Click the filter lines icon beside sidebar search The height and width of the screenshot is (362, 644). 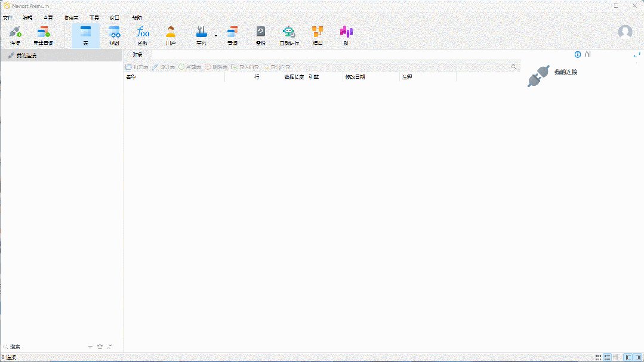[90, 347]
